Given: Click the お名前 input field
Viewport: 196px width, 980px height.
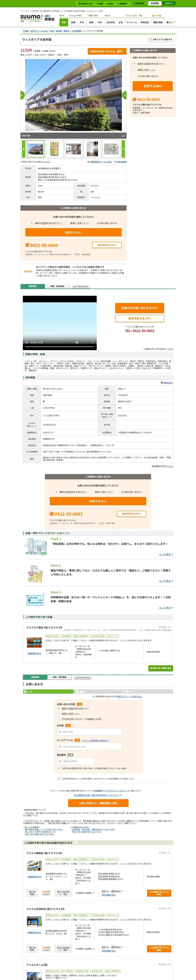Looking at the screenshot, I should pos(90,732).
